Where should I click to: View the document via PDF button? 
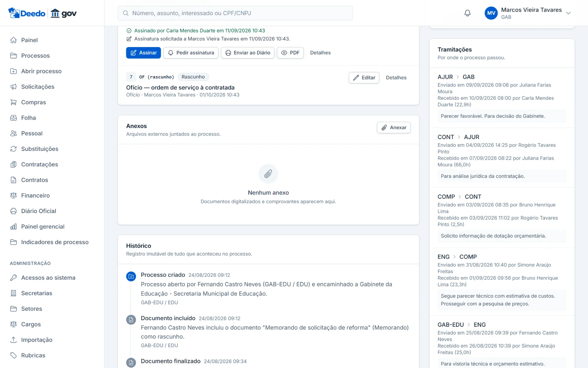pyautogui.click(x=290, y=53)
